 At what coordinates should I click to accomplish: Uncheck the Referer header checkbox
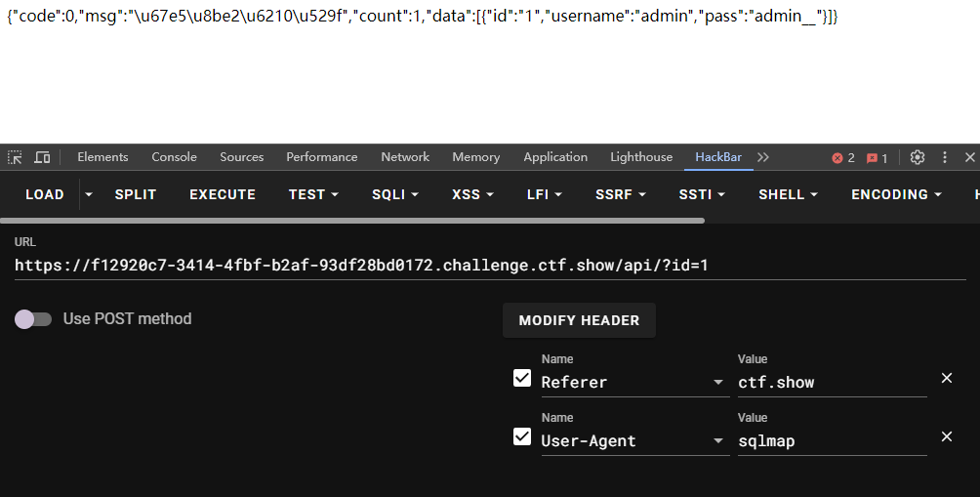tap(522, 378)
